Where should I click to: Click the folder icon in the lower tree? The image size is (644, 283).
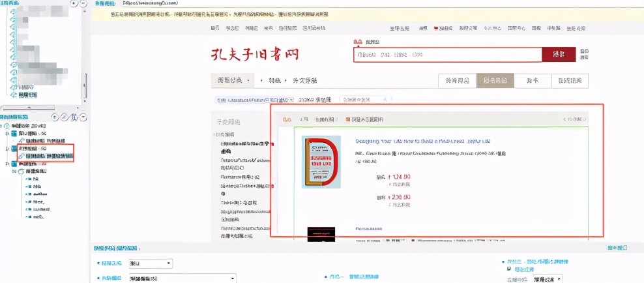click(20, 171)
